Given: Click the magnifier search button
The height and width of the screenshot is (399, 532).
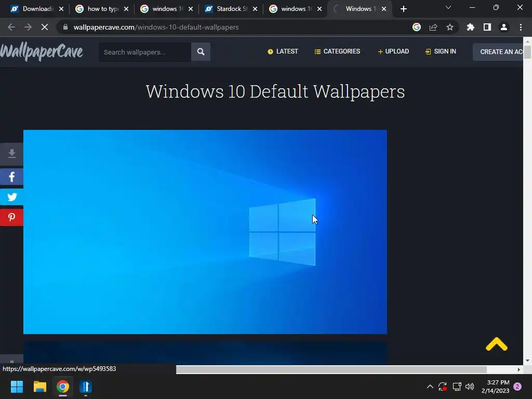Looking at the screenshot, I should click(x=201, y=52).
